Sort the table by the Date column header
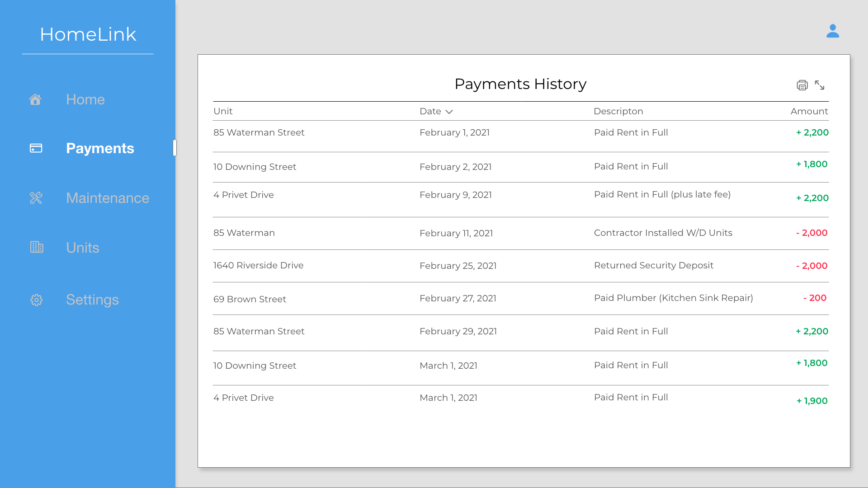Screen dimensions: 868x488 (430, 111)
